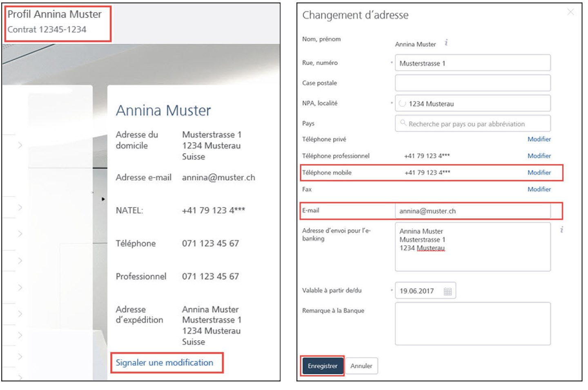The image size is (588, 390).
Task: Open the Signaler une modification link
Action: click(164, 363)
